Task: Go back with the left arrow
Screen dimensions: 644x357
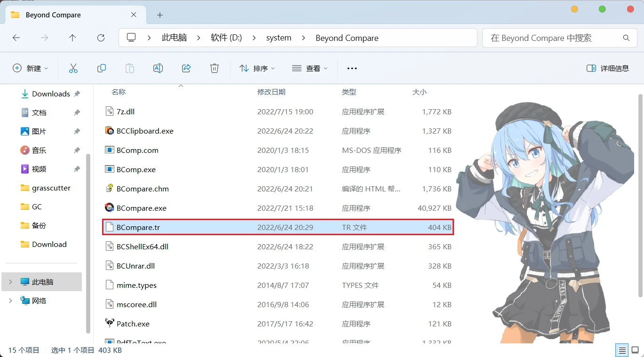Action: pyautogui.click(x=16, y=38)
